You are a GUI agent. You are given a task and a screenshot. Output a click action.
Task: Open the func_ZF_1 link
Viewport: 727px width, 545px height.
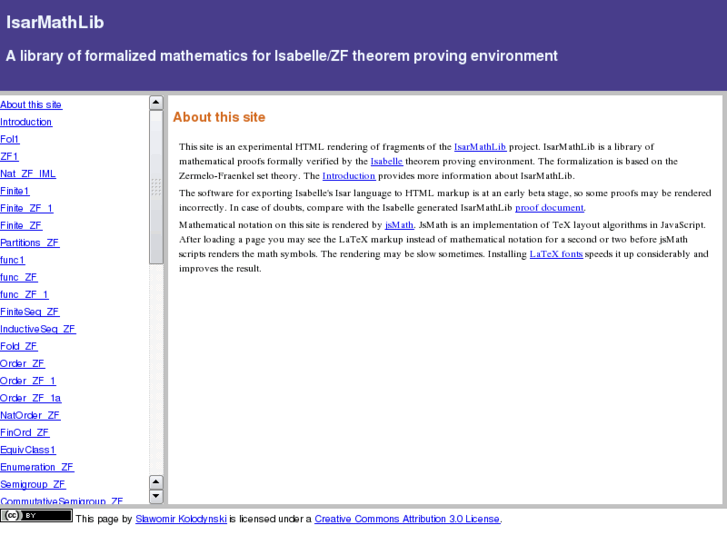(x=24, y=295)
